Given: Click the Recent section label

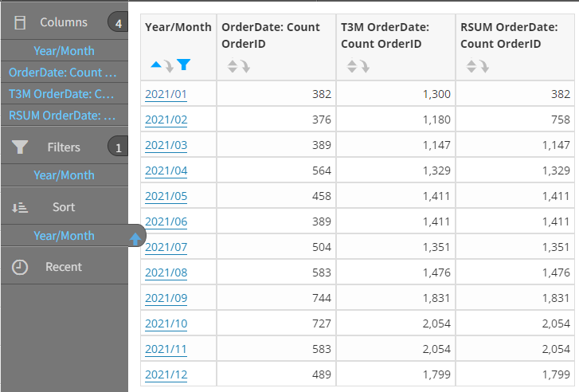Looking at the screenshot, I should 64,267.
